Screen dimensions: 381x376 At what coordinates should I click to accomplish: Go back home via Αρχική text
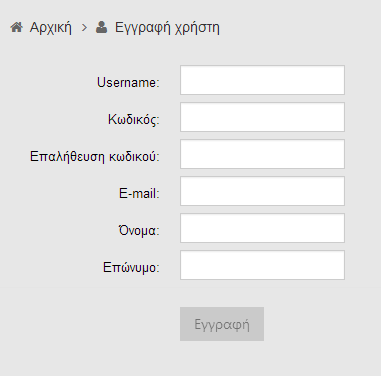click(x=51, y=28)
